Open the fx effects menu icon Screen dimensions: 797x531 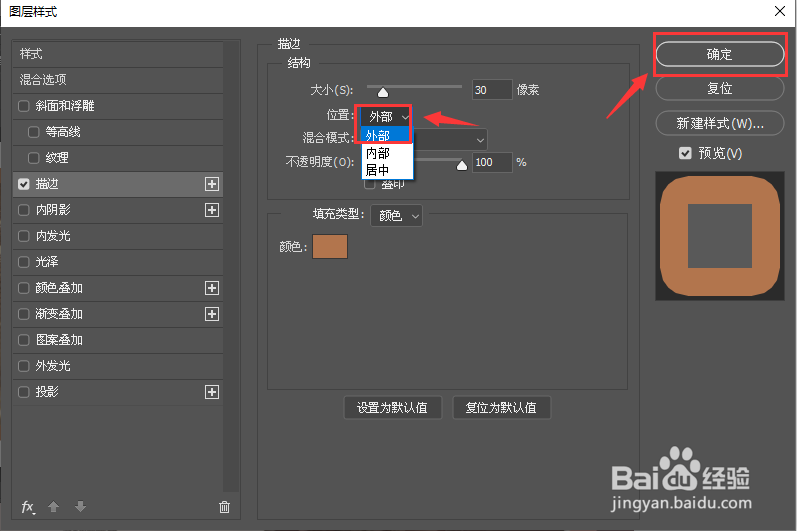pyautogui.click(x=28, y=507)
